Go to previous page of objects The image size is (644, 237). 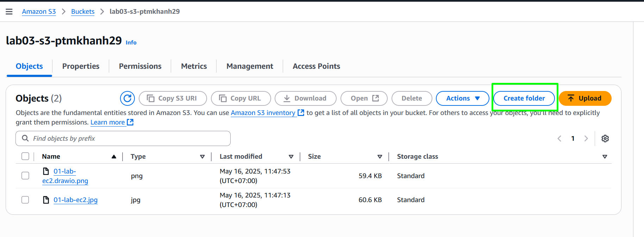pyautogui.click(x=559, y=139)
